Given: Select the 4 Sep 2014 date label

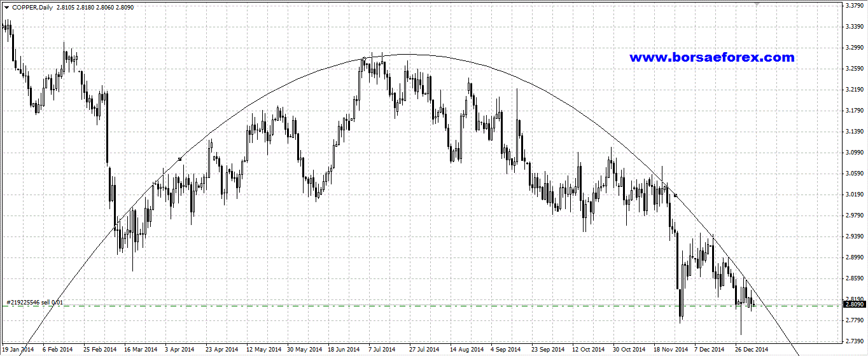Looking at the screenshot, I should tap(507, 350).
